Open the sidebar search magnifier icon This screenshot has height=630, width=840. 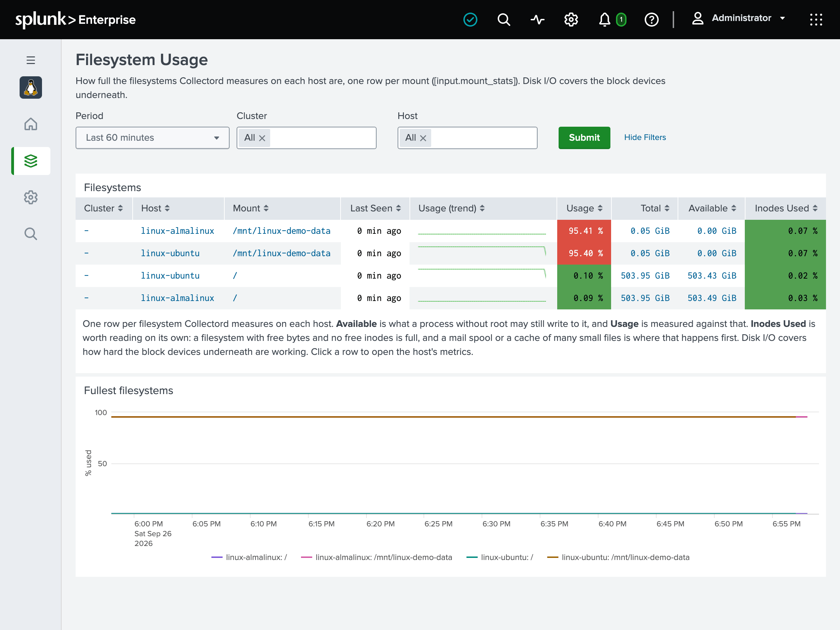(x=31, y=233)
